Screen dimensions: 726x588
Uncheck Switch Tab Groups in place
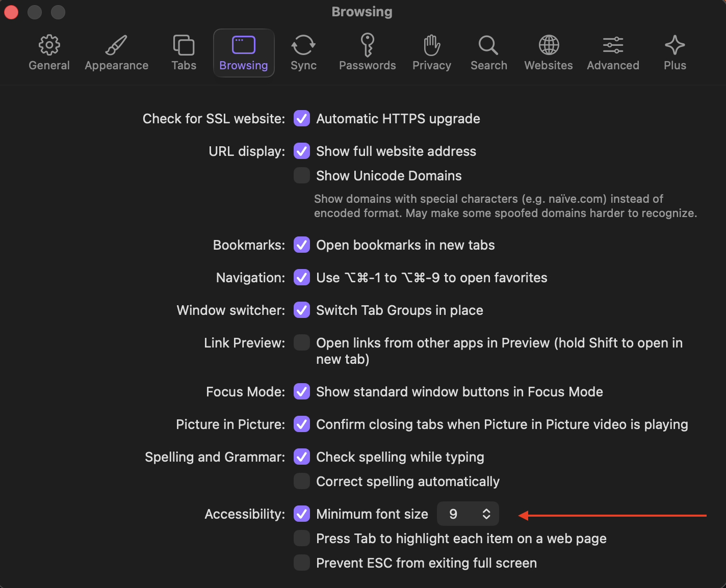[301, 310]
